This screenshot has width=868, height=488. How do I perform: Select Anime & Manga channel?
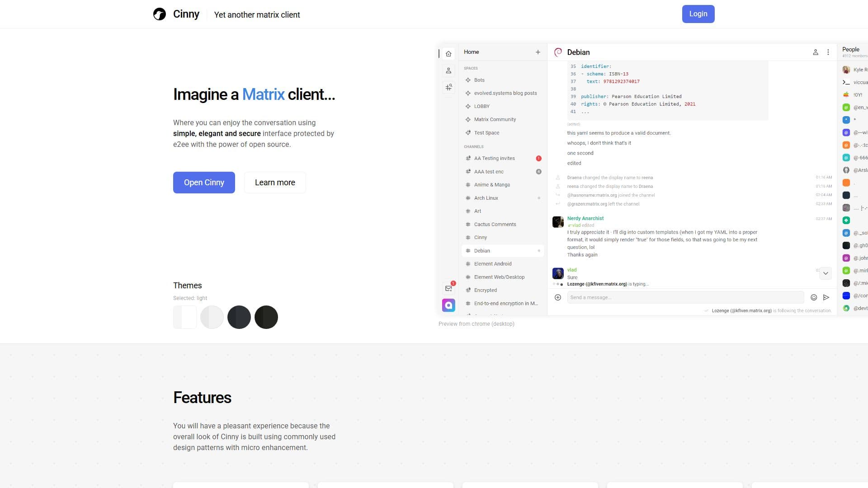pyautogui.click(x=503, y=185)
